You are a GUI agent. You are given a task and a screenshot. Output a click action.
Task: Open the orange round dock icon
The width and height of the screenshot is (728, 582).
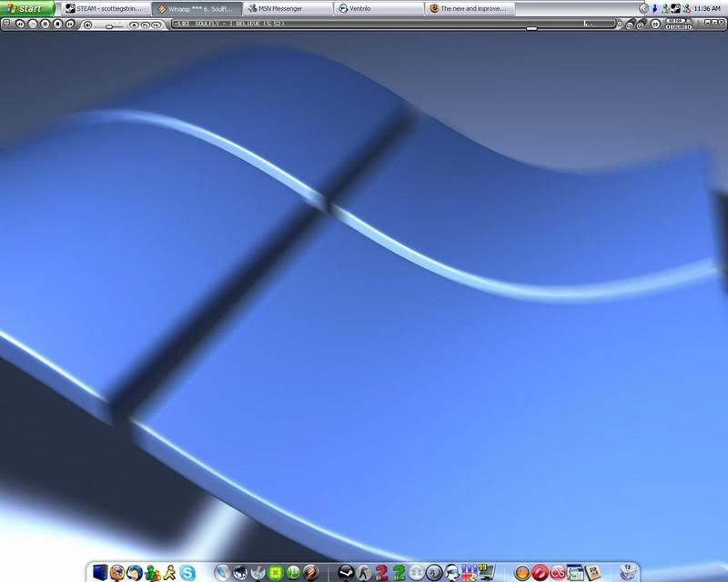pyautogui.click(x=522, y=573)
